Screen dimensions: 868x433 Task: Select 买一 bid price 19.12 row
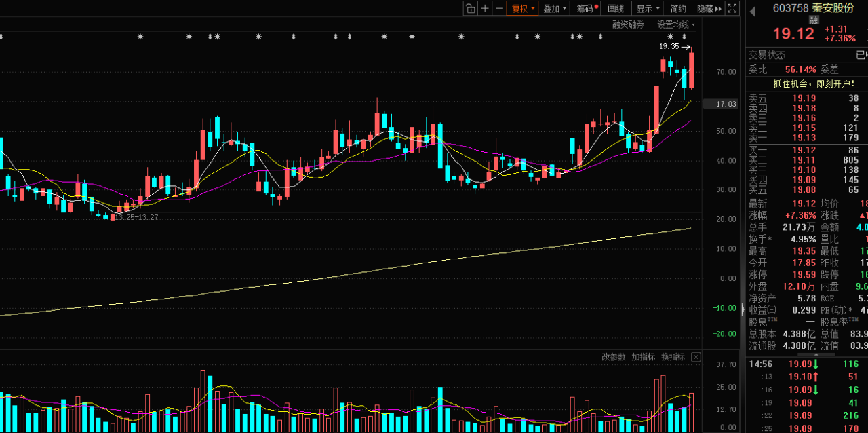807,151
